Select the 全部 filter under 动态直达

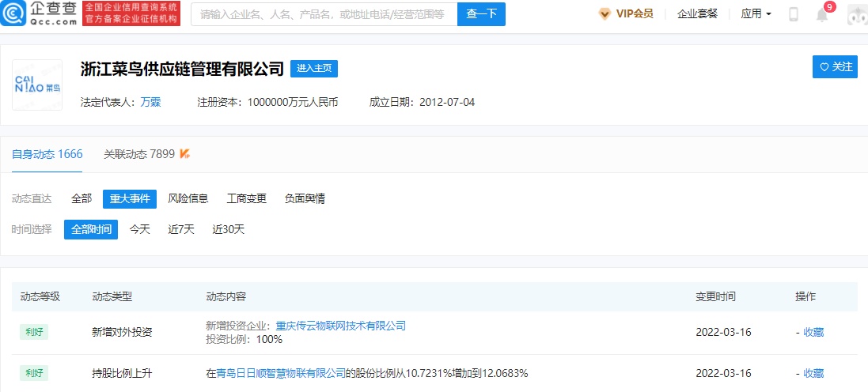[x=81, y=199]
